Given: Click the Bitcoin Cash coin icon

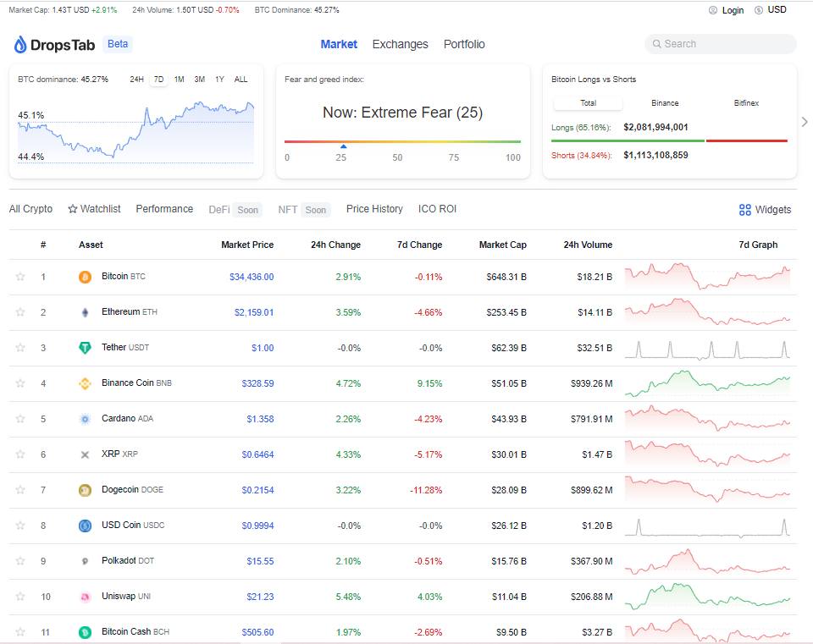Looking at the screenshot, I should (85, 632).
